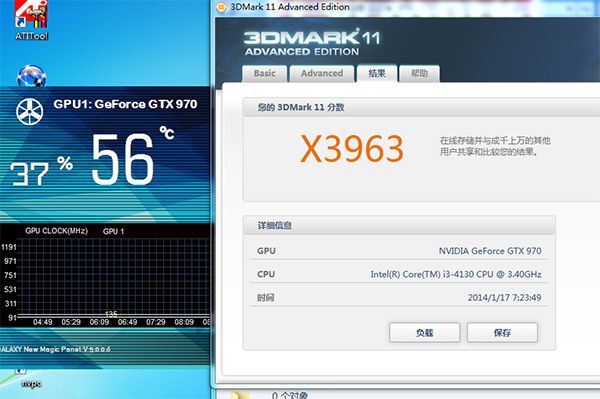Click the GPU CLOCK(MHz) graph label
The image size is (600, 399).
56,231
